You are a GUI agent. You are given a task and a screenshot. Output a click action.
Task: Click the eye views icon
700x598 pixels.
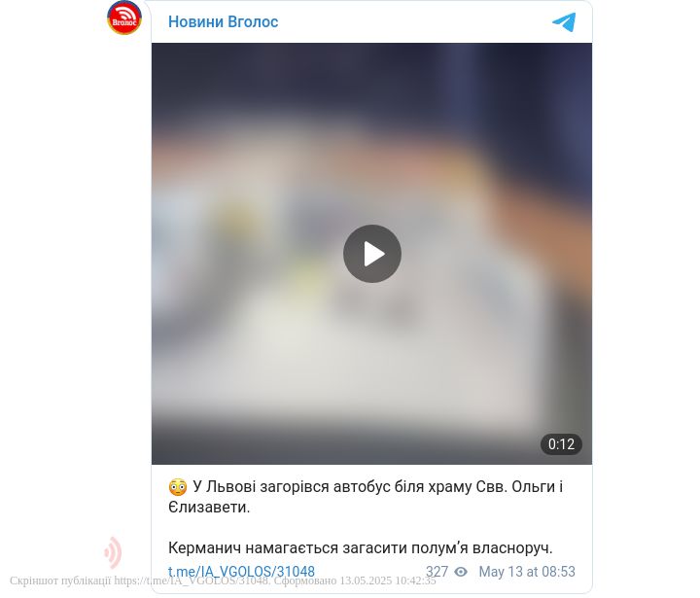coord(460,572)
